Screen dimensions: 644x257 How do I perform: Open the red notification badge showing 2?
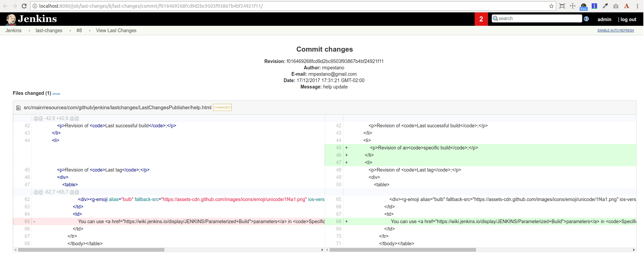(x=481, y=19)
